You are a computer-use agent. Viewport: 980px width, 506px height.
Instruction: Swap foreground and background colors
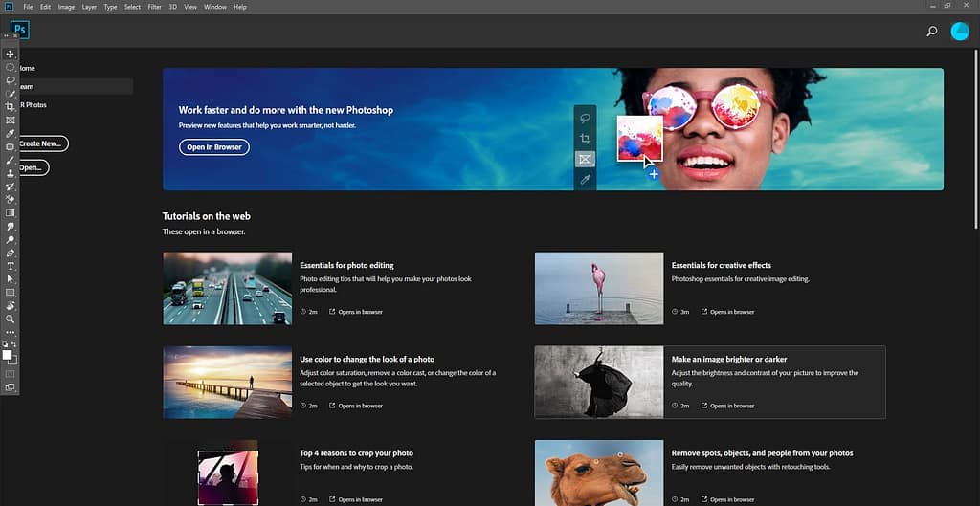point(14,344)
